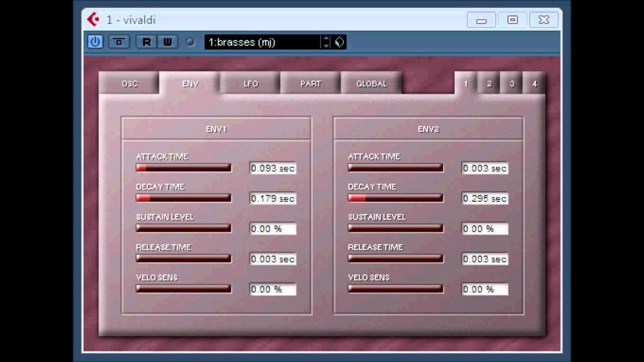Maximize the vivaldi plugin window
This screenshot has width=644, height=362.
coord(512,20)
